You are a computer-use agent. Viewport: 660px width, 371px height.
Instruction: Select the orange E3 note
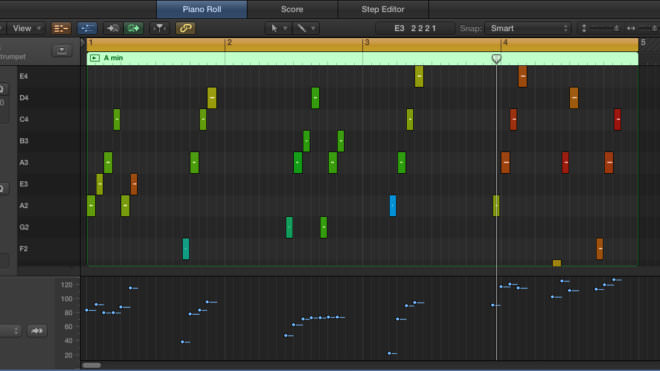pyautogui.click(x=134, y=184)
